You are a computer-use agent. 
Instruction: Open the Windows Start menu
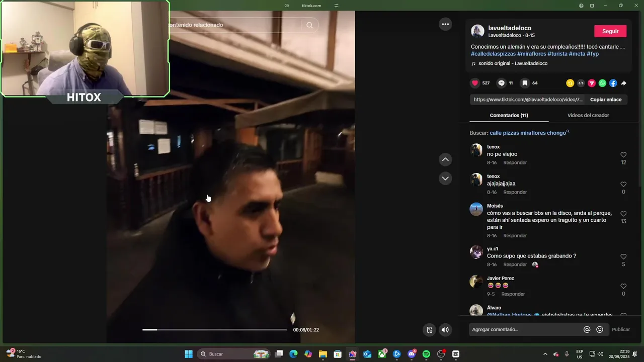pos(189,354)
